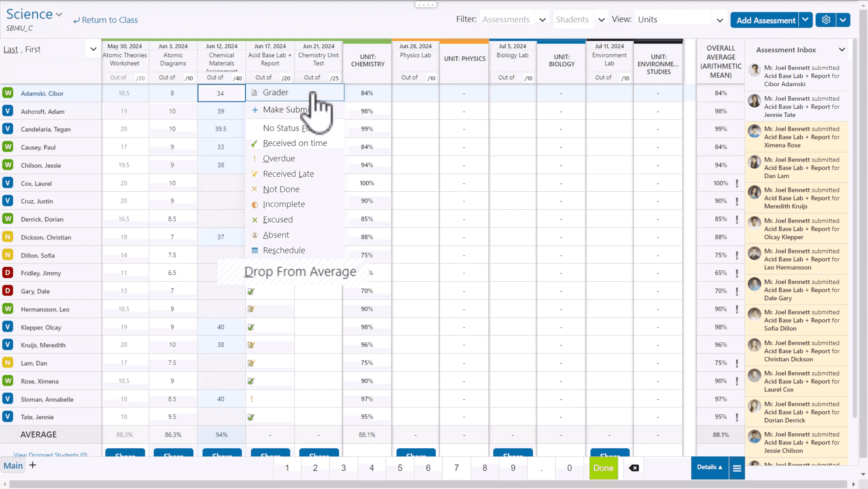Expand Add Assessment dropdown arrow
The width and height of the screenshot is (868, 489).
(805, 20)
